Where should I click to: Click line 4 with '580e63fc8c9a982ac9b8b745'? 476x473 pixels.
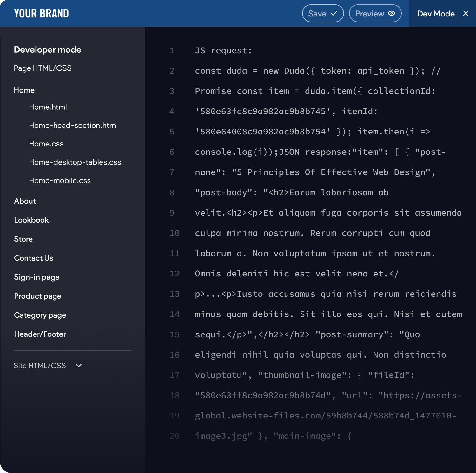pyautogui.click(x=286, y=111)
